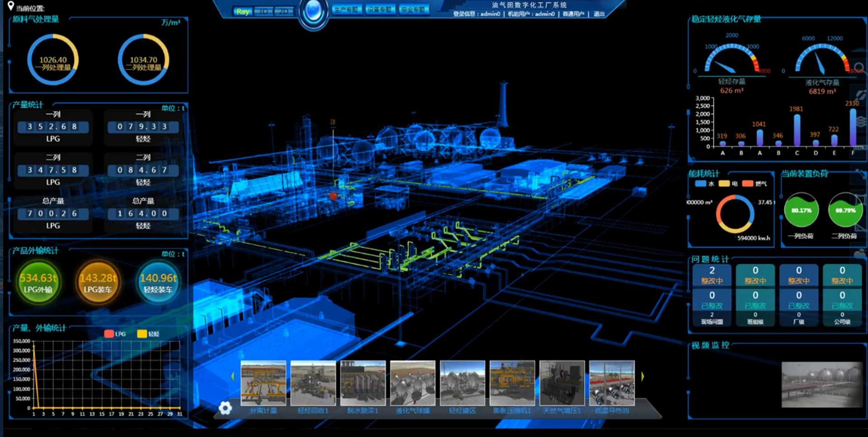
Task: Select the 液化气球罐 scene thumbnail
Action: pyautogui.click(x=412, y=383)
